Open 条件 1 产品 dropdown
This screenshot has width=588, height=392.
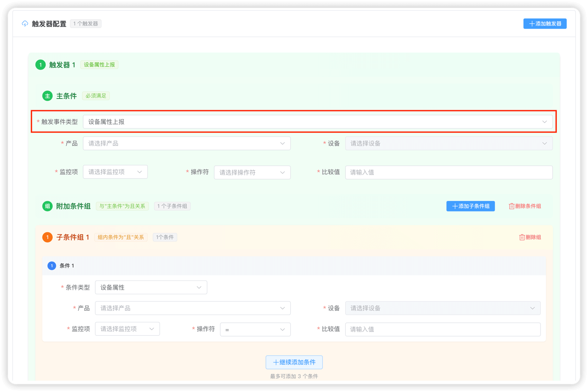point(193,308)
